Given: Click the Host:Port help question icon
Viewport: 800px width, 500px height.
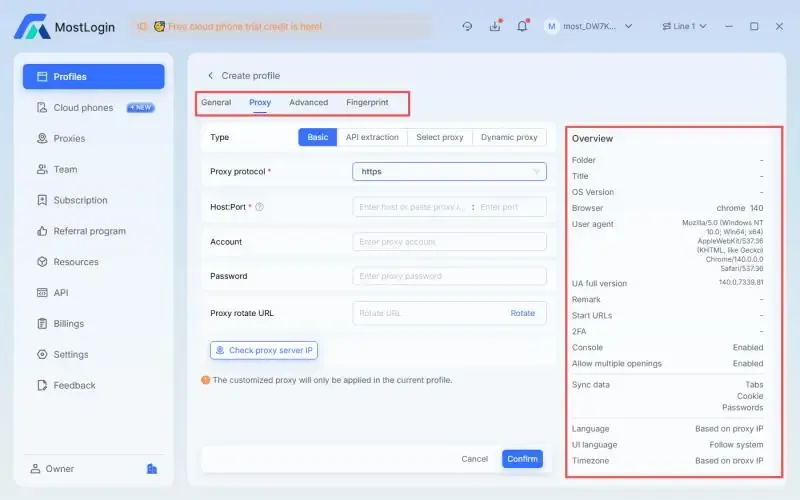Looking at the screenshot, I should click(x=259, y=207).
